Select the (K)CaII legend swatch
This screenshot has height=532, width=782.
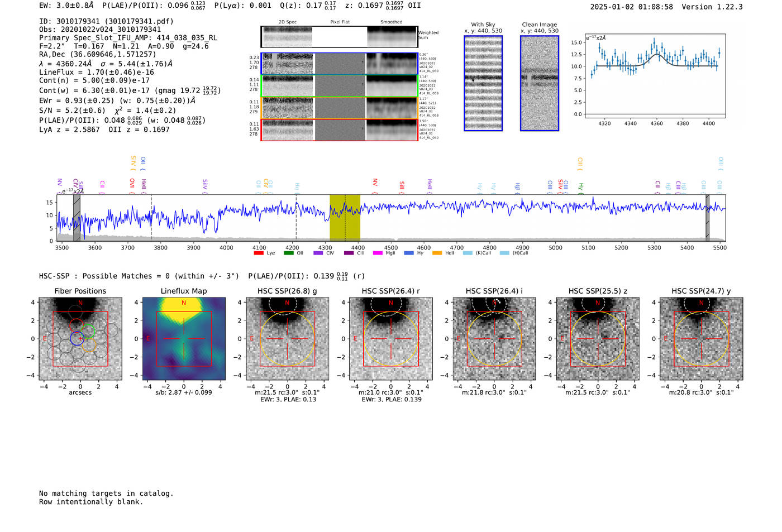pos(468,253)
